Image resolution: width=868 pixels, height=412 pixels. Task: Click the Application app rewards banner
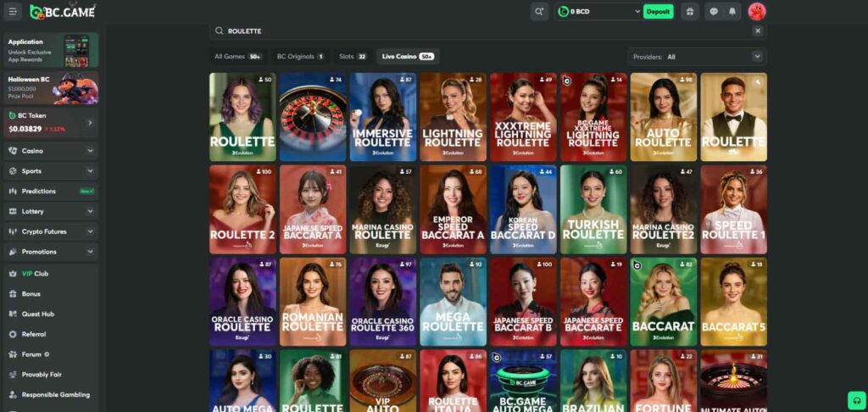tap(51, 50)
